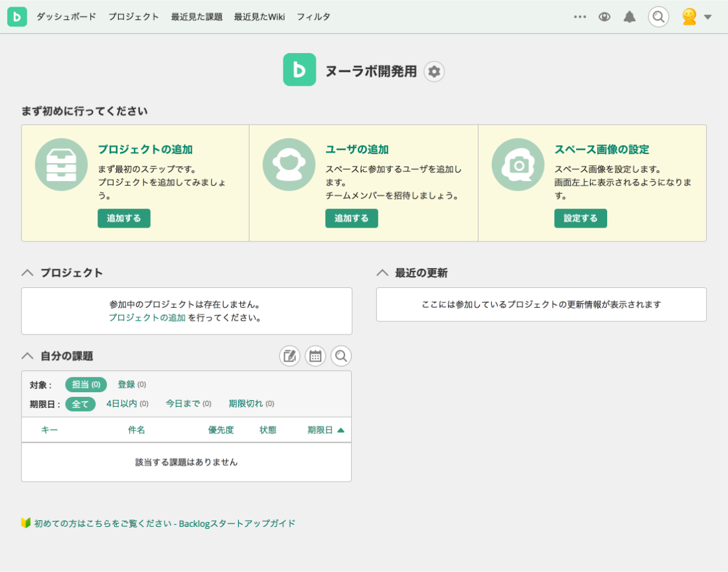Click the Backlog logo in the top bar
Viewport: 728px width, 572px height.
(17, 17)
